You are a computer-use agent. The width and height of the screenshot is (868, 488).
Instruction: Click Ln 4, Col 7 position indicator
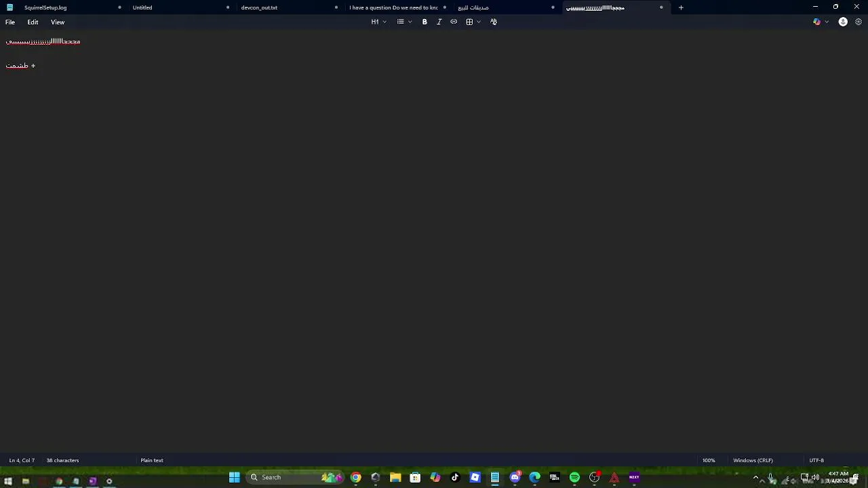point(22,460)
